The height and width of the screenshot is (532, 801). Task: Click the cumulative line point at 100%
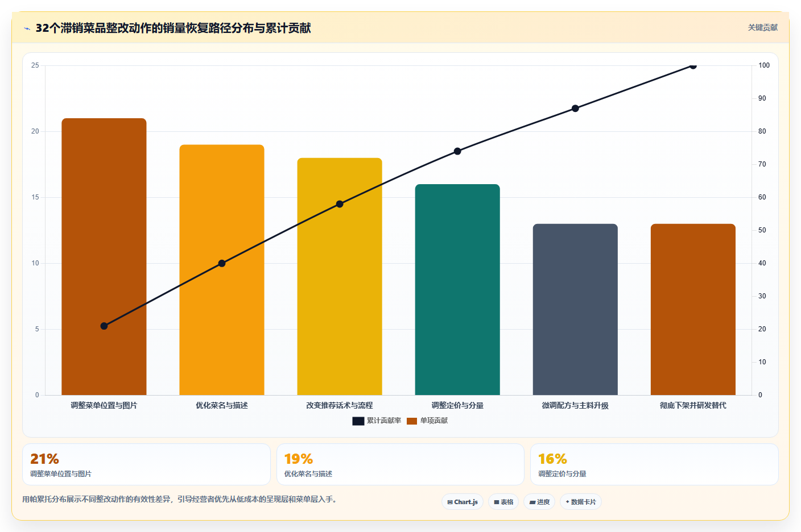[x=693, y=66]
